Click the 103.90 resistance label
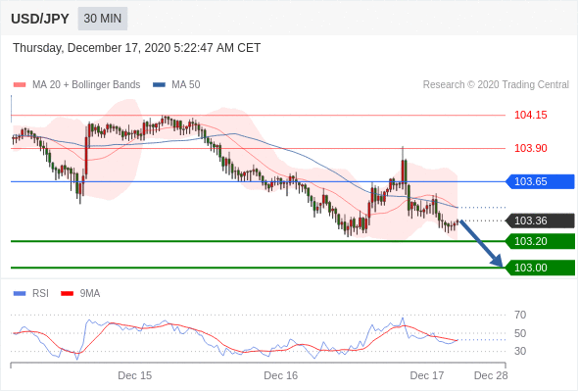578x392 pixels. pos(530,148)
